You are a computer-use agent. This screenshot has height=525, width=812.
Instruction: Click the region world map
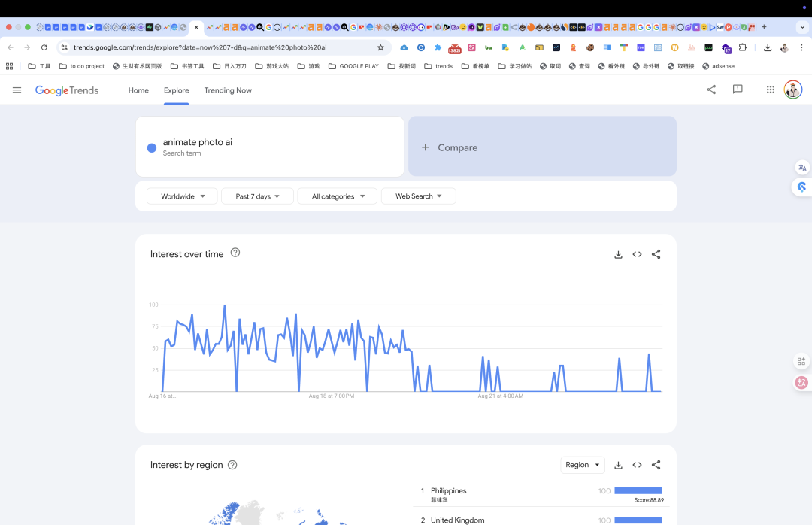(279, 513)
